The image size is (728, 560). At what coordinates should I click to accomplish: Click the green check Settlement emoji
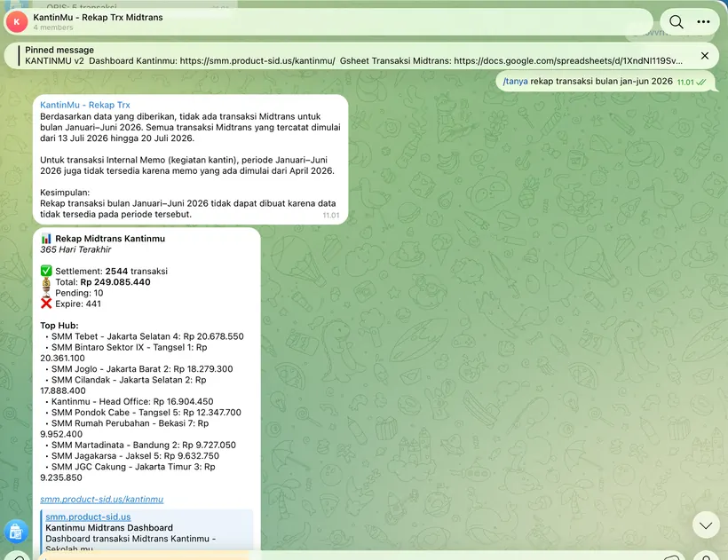46,271
